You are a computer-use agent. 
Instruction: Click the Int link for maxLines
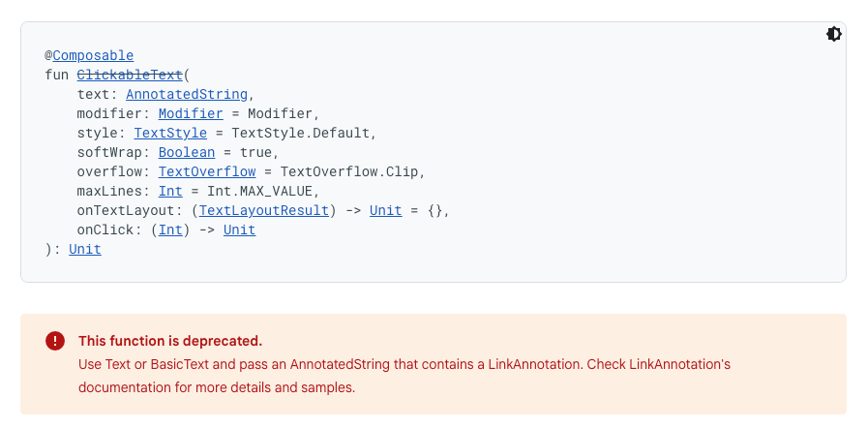(x=170, y=191)
